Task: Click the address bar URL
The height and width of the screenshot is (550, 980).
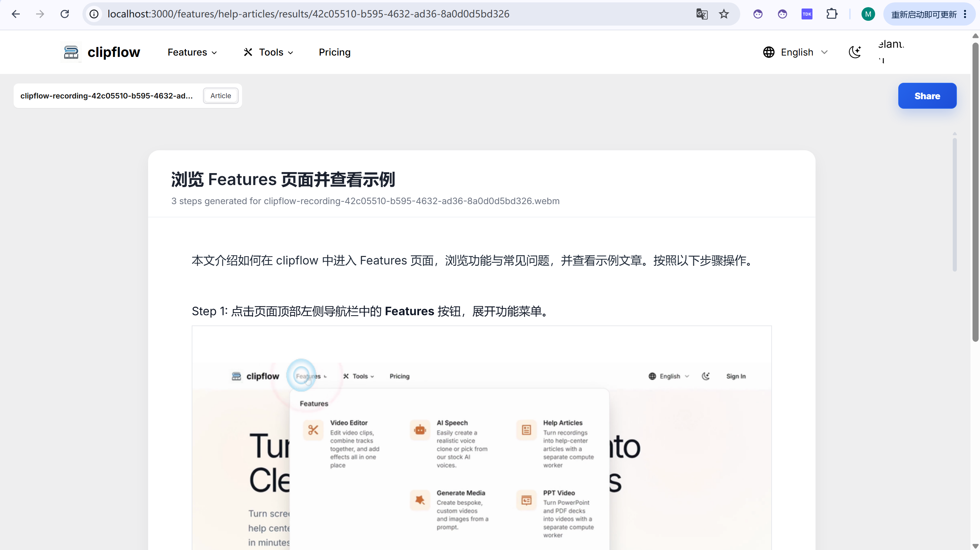Action: tap(308, 14)
